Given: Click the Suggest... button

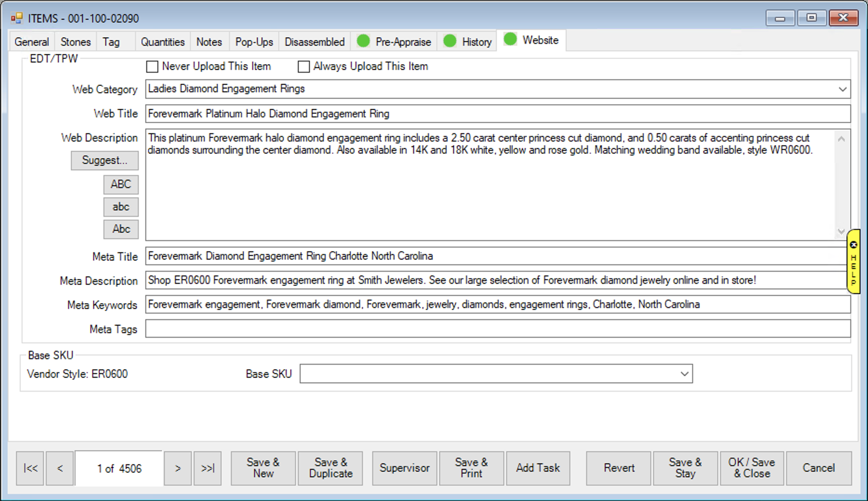Looking at the screenshot, I should point(105,160).
